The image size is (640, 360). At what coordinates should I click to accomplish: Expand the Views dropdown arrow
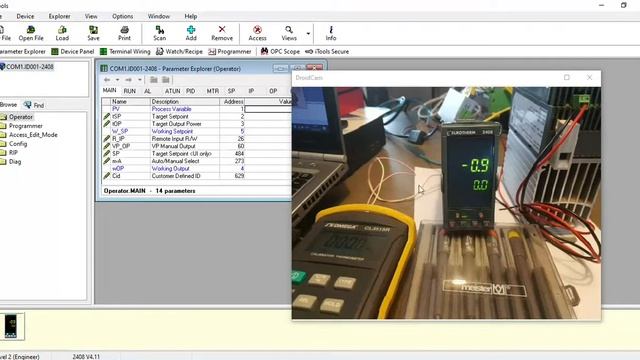click(308, 33)
